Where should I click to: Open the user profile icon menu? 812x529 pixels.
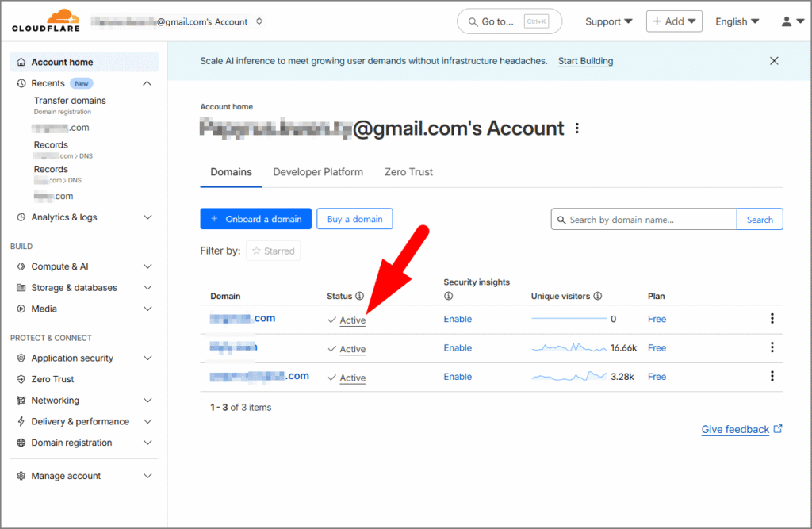[x=792, y=21]
